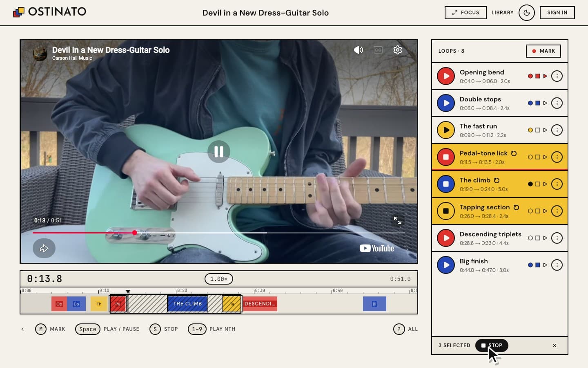This screenshot has height=368, width=588.
Task: Open options menu for Double stops
Action: (557, 103)
